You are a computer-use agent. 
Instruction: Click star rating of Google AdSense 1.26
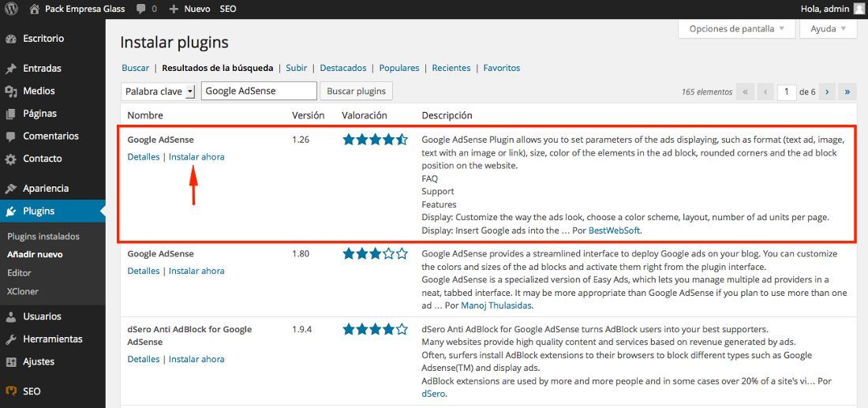(x=375, y=140)
